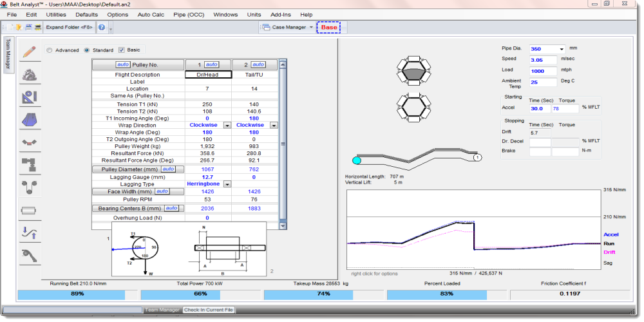Viewport: 644px width, 322px height.
Task: Click the Accel time 30.0 field
Action: [x=540, y=108]
